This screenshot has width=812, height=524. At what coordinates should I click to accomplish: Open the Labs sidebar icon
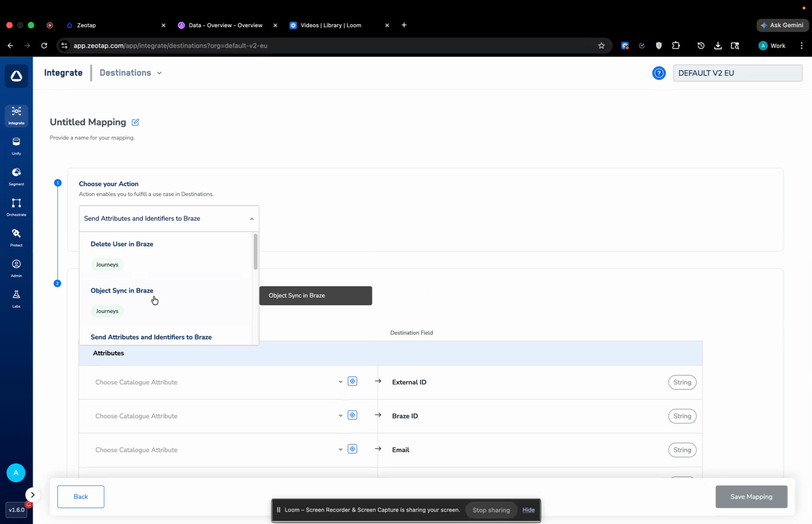[x=16, y=299]
